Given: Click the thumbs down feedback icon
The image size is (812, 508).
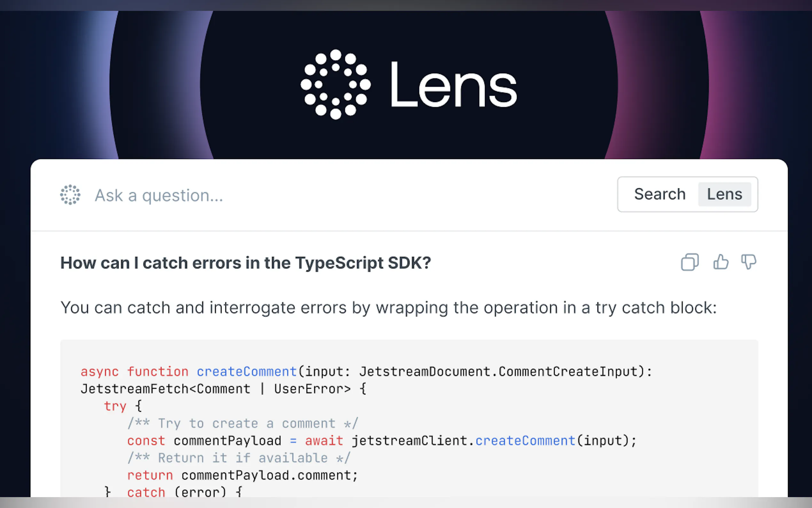Looking at the screenshot, I should click(x=749, y=262).
